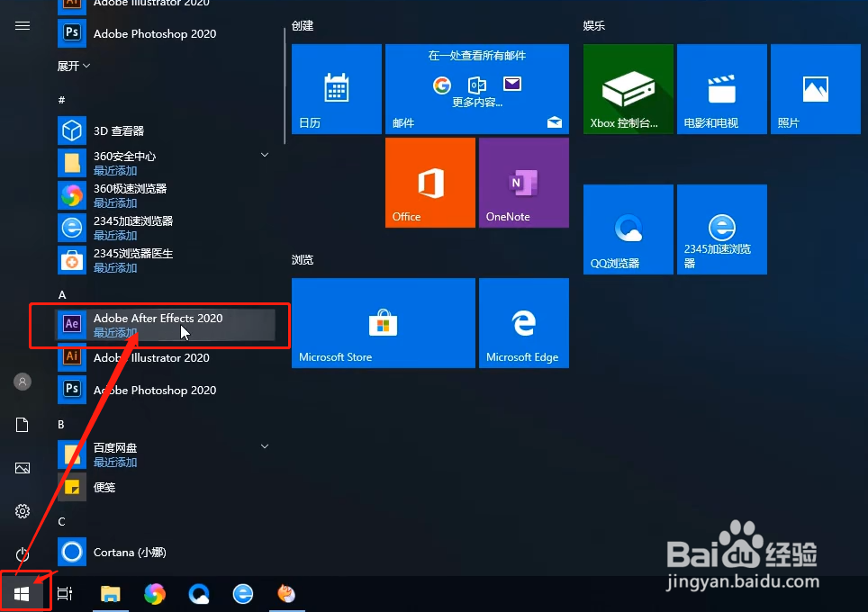The image size is (868, 612).
Task: Click the flame-bird app taskbar icon
Action: tap(286, 594)
